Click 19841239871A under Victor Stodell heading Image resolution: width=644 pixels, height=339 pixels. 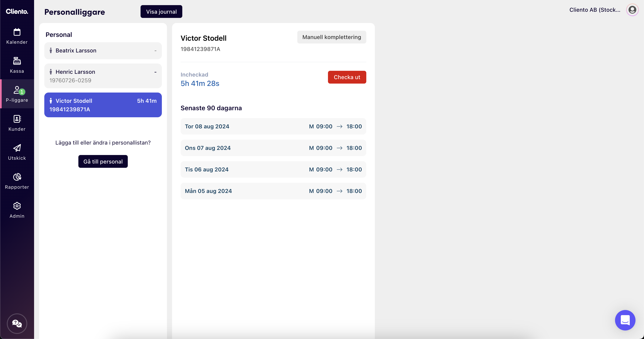(200, 49)
